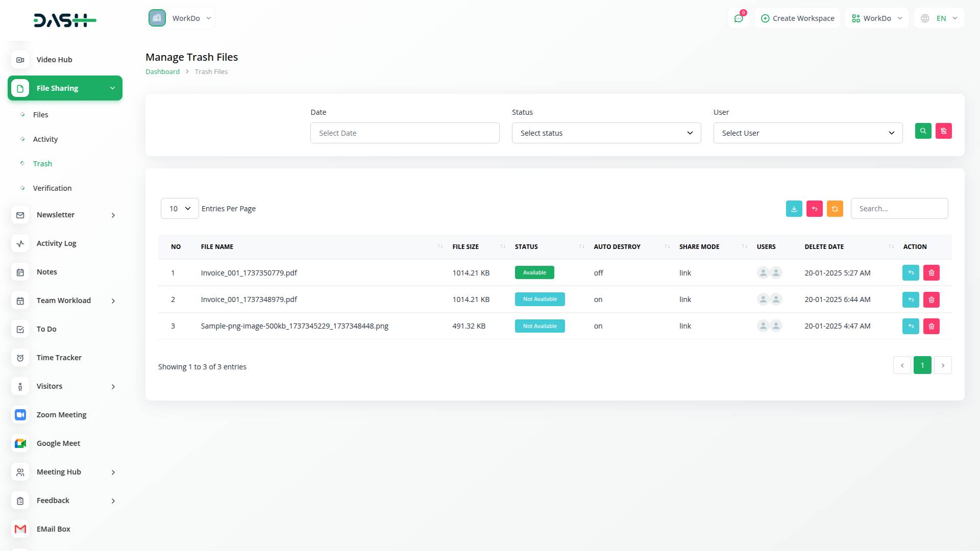Click the blue download icon above the table
Viewport: 980px width, 551px height.
(794, 209)
